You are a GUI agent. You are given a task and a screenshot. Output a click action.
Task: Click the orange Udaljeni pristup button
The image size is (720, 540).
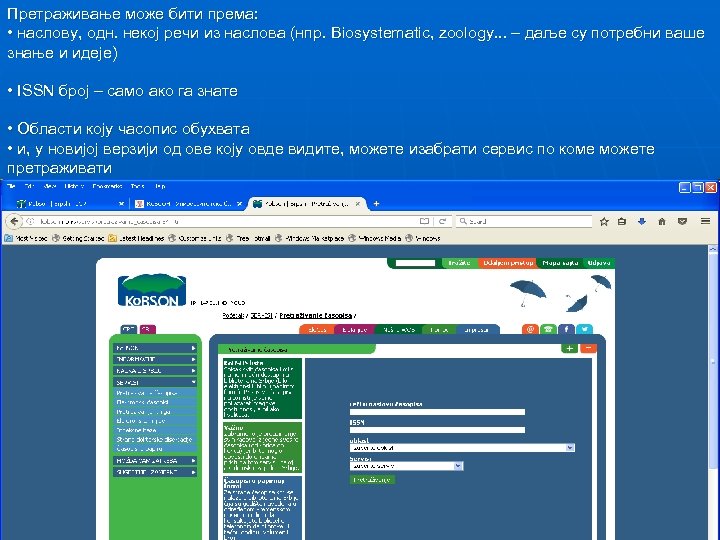coord(508,263)
